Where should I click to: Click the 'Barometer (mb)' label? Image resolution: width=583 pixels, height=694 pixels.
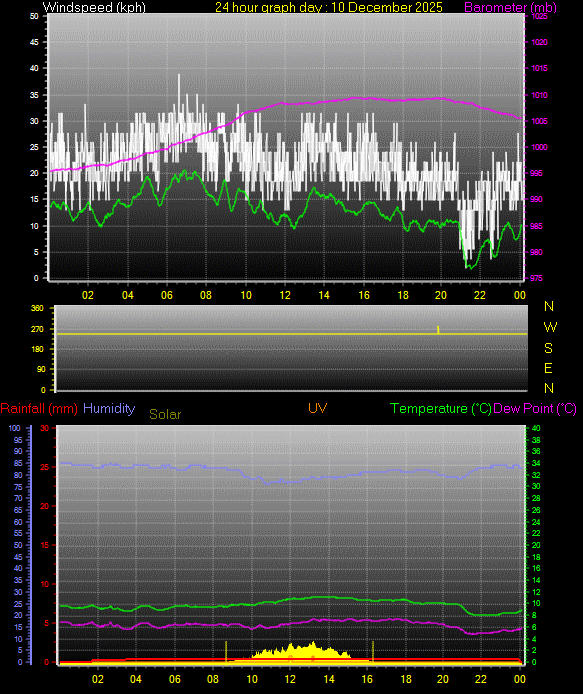click(x=510, y=7)
